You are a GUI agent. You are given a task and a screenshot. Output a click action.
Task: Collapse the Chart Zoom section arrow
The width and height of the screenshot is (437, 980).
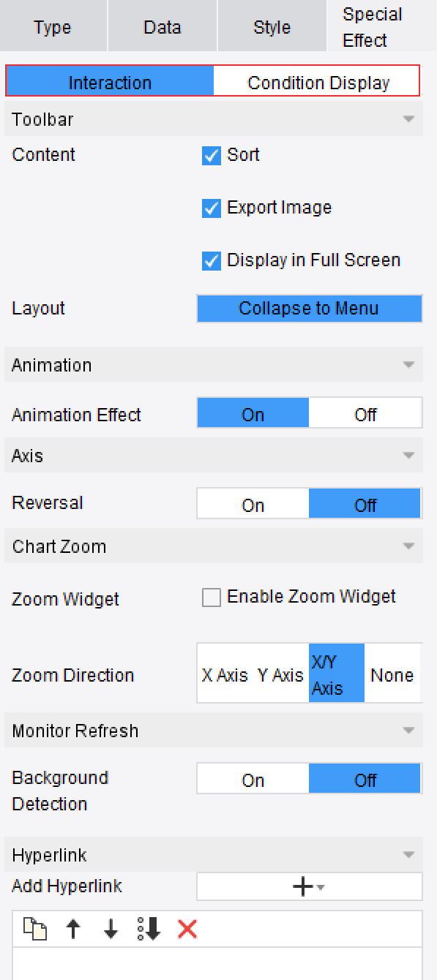(x=408, y=546)
